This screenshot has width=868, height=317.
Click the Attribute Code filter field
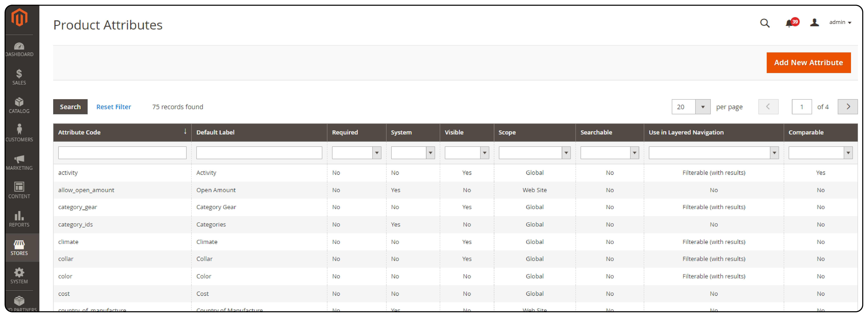pos(122,153)
